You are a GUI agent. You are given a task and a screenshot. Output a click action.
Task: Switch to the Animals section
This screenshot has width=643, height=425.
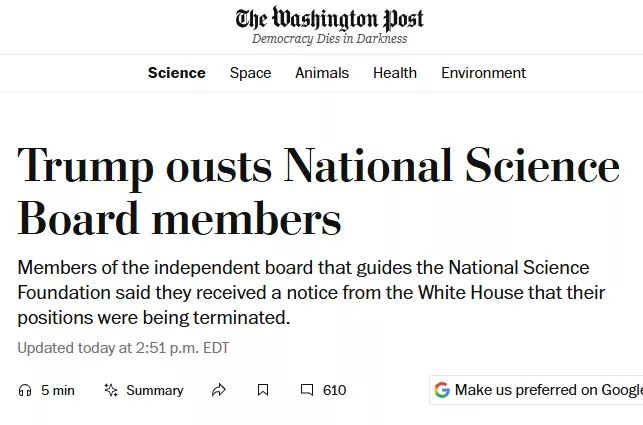(x=322, y=73)
